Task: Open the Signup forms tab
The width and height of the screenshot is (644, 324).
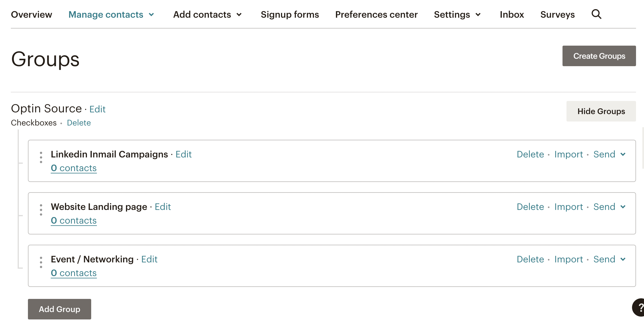Action: click(x=290, y=15)
